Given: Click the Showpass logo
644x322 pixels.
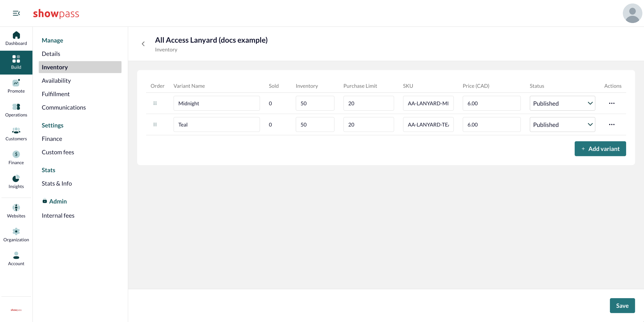Looking at the screenshot, I should coord(56,14).
